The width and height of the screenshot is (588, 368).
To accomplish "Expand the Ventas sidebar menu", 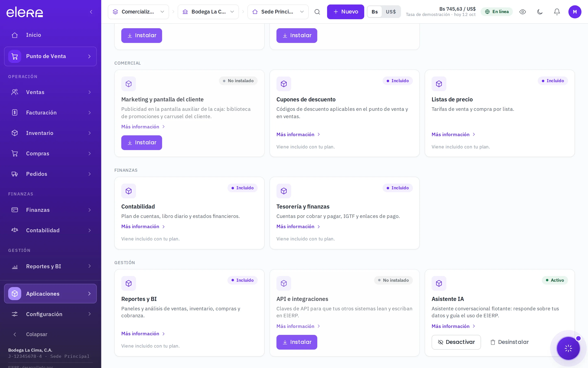I will click(x=50, y=92).
